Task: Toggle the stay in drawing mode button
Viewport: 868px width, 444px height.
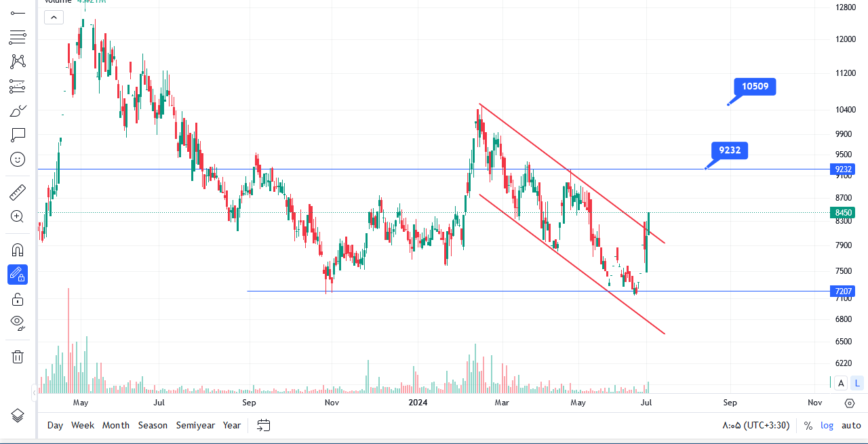Action: pos(18,275)
